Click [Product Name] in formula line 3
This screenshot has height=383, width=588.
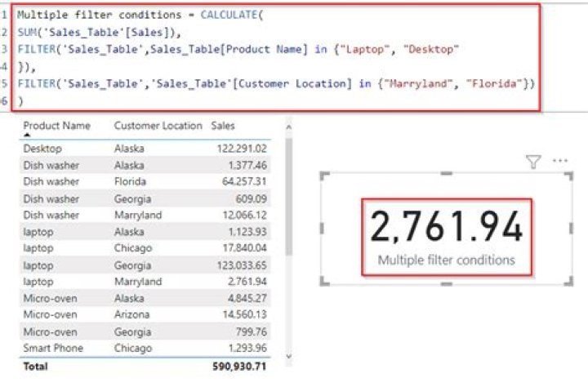point(264,50)
